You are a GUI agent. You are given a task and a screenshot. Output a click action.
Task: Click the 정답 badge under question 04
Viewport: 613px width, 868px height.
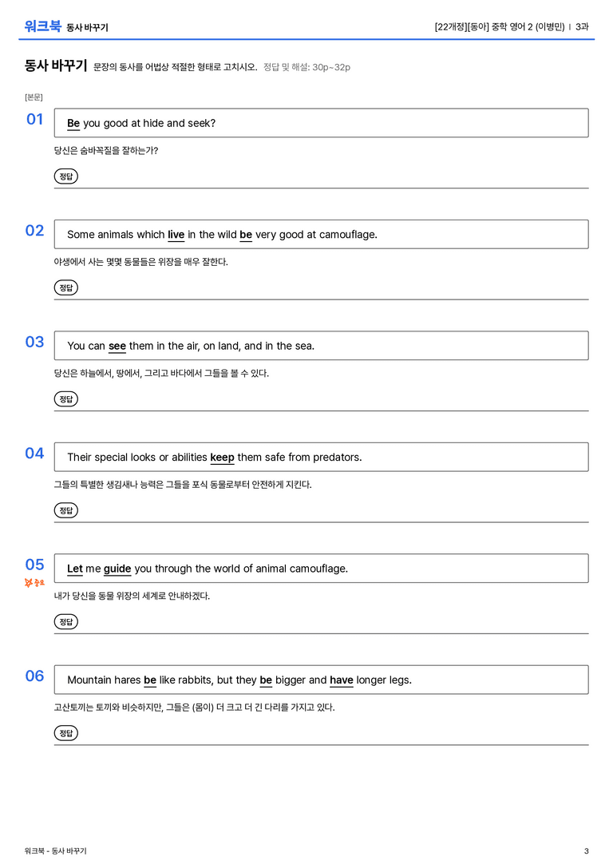[65, 509]
